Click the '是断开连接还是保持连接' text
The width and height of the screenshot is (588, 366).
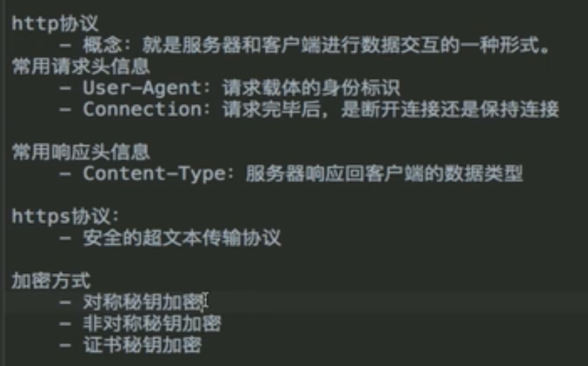(x=450, y=110)
